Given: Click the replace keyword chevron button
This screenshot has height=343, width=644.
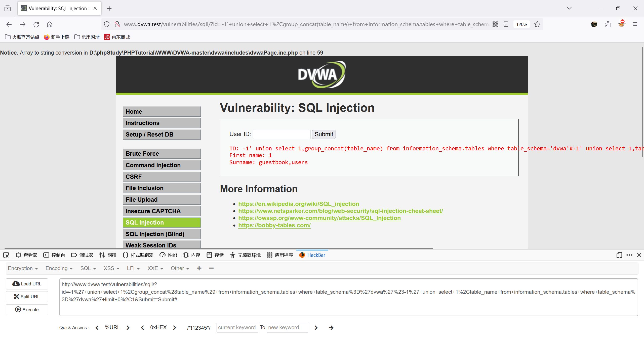Looking at the screenshot, I should tap(316, 328).
